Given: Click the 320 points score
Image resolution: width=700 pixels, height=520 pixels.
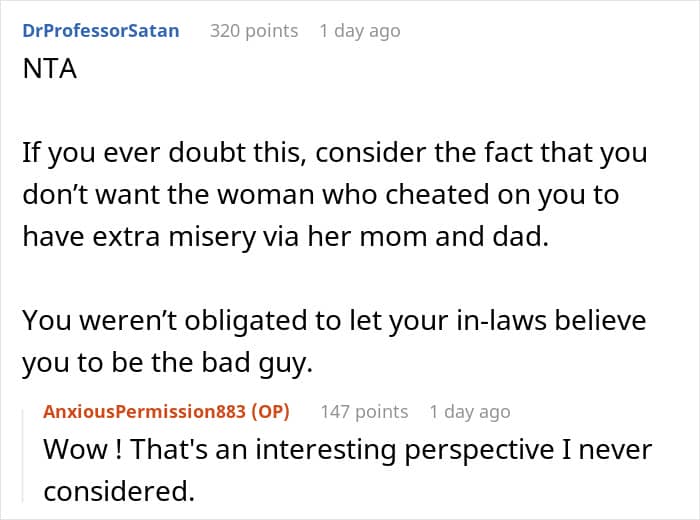Looking at the screenshot, I should (x=253, y=31).
